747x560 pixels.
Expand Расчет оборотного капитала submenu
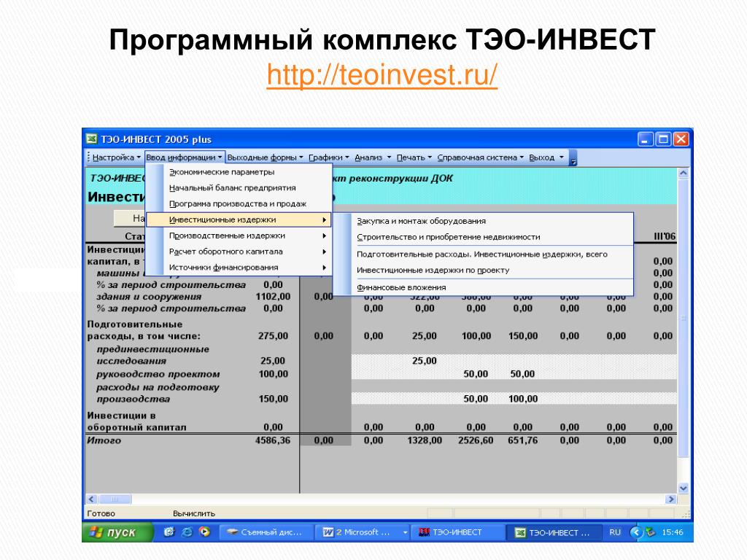[239, 252]
